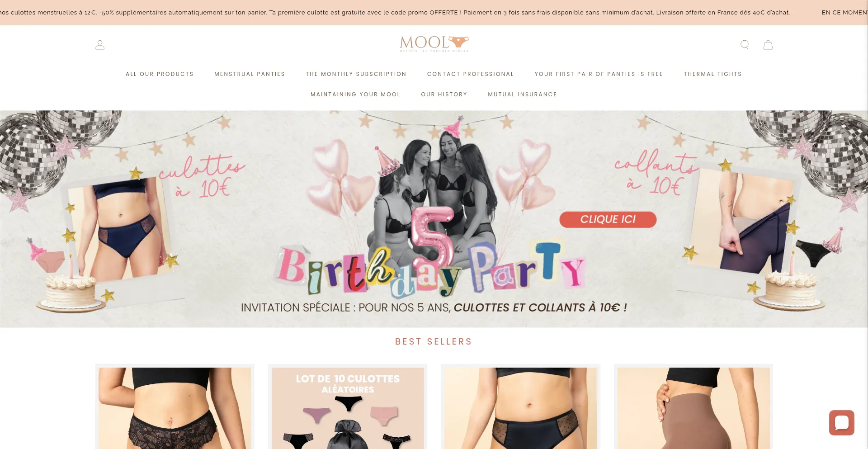Open the brown tights product thumbnail
868x449 pixels.
point(693,407)
